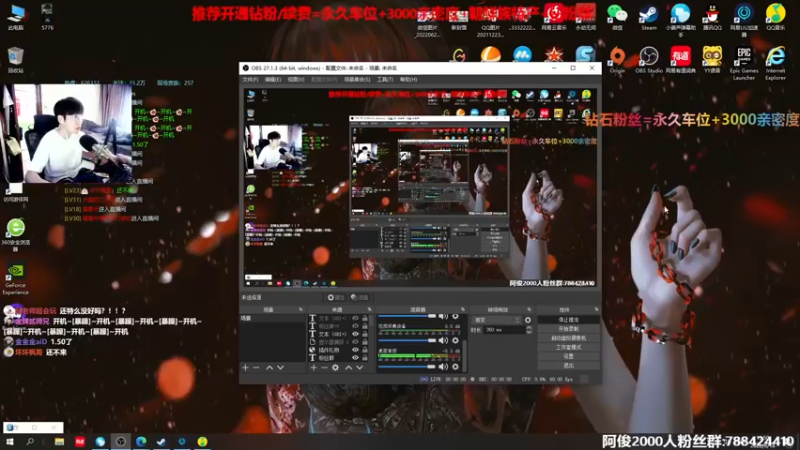Open 文件(F) menu in OBS

point(250,80)
